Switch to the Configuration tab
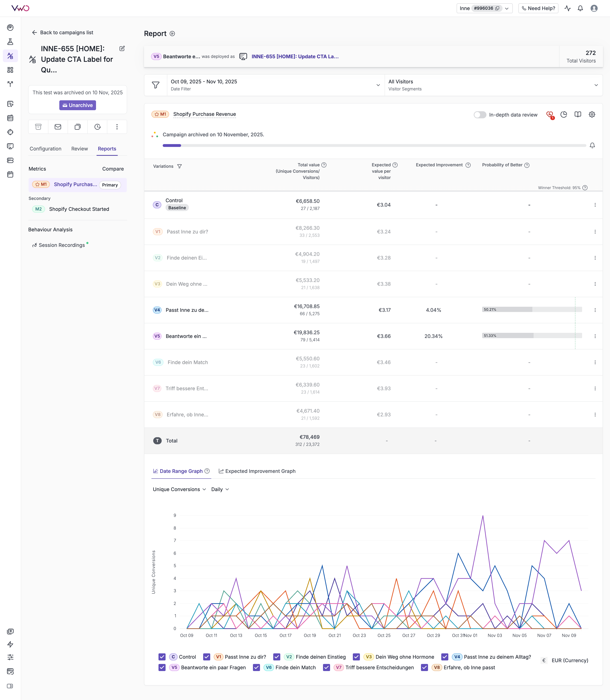 point(45,149)
